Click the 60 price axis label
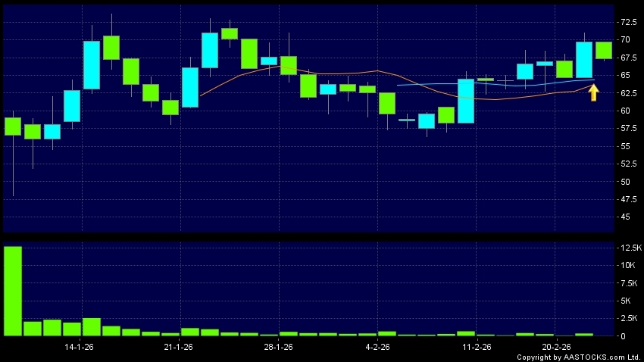Image resolution: width=644 pixels, height=362 pixels. click(x=624, y=111)
